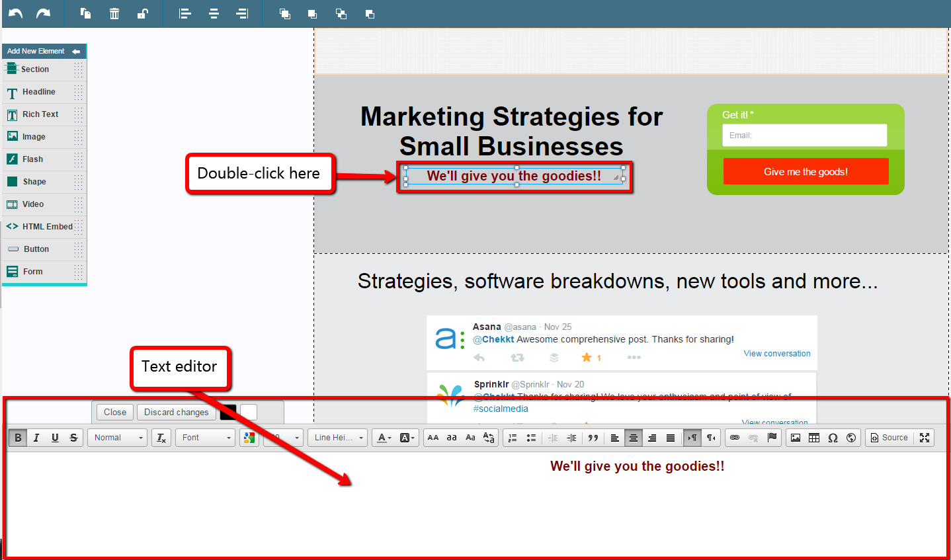Viewport: 951px width, 560px height.
Task: Toggle bold formatting
Action: pyautogui.click(x=18, y=438)
